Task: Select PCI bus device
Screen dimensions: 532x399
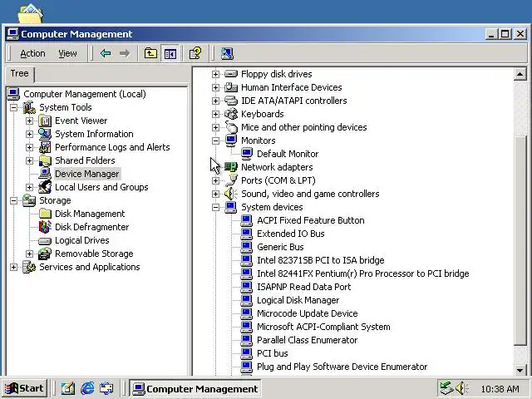Action: 272,353
